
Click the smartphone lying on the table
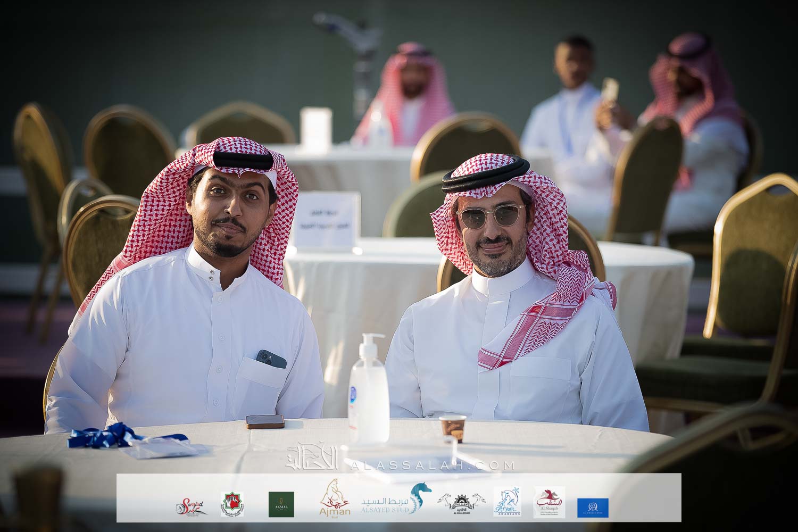[265, 421]
